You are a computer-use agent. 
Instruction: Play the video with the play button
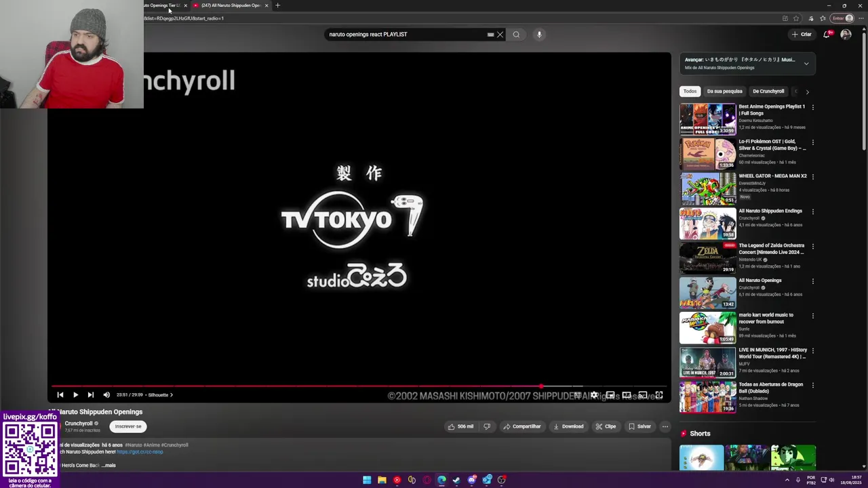[x=75, y=394]
